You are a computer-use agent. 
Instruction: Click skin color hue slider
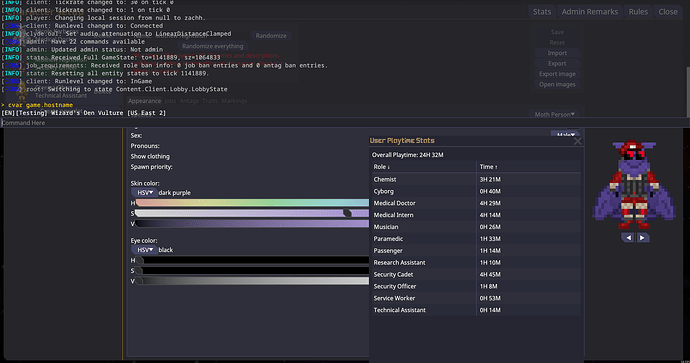pos(252,203)
